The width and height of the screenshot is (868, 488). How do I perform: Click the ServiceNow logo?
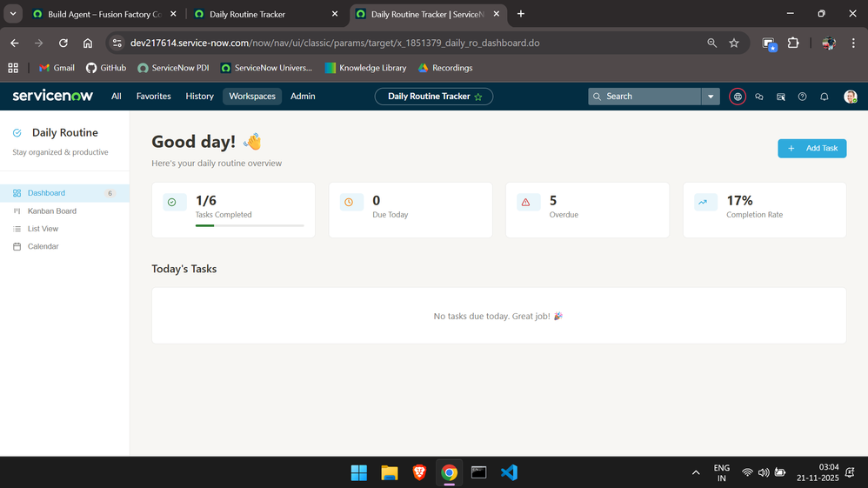[x=52, y=96]
